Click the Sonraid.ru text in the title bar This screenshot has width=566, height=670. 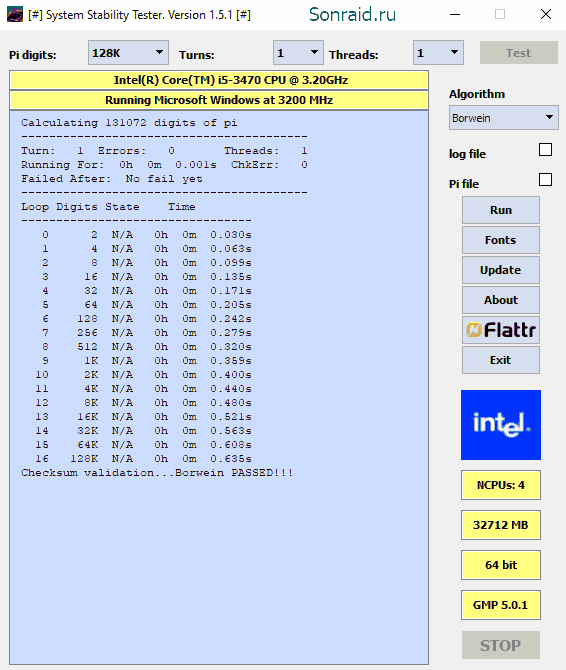pyautogui.click(x=352, y=15)
